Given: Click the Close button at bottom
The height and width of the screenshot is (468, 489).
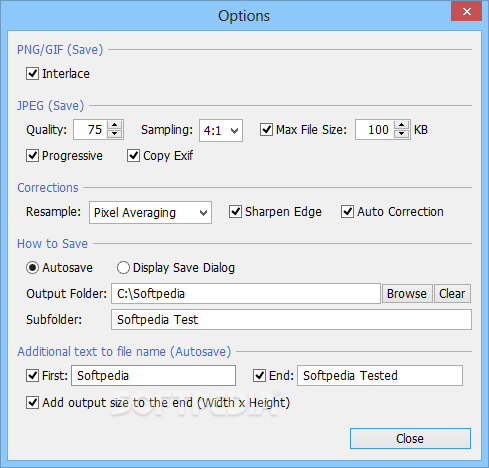Looking at the screenshot, I should click(x=410, y=439).
